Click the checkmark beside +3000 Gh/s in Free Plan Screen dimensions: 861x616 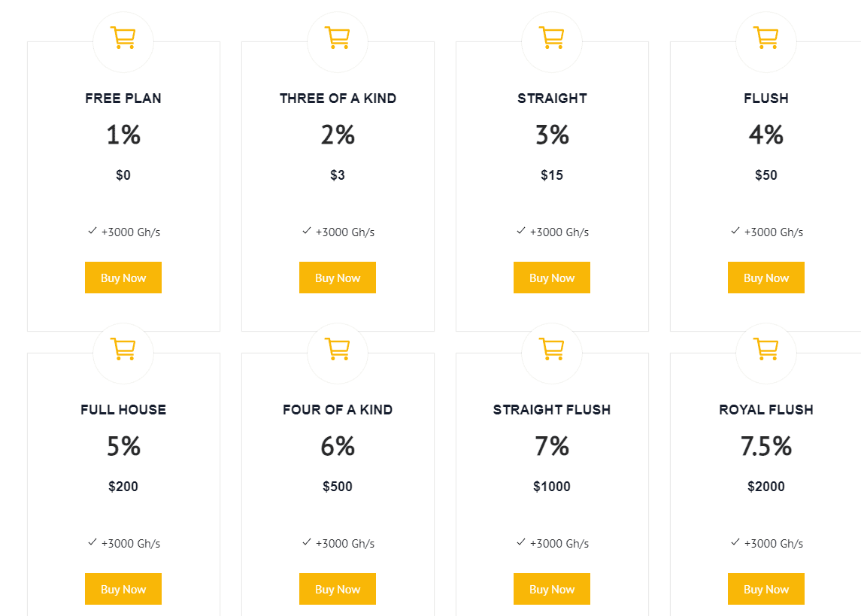92,231
